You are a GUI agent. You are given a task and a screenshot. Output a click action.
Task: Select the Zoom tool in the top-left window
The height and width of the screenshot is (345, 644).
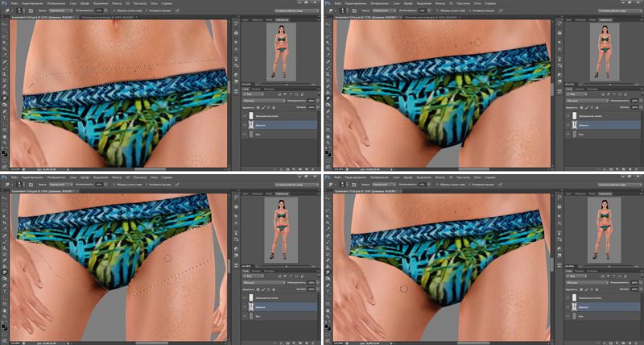[x=5, y=143]
